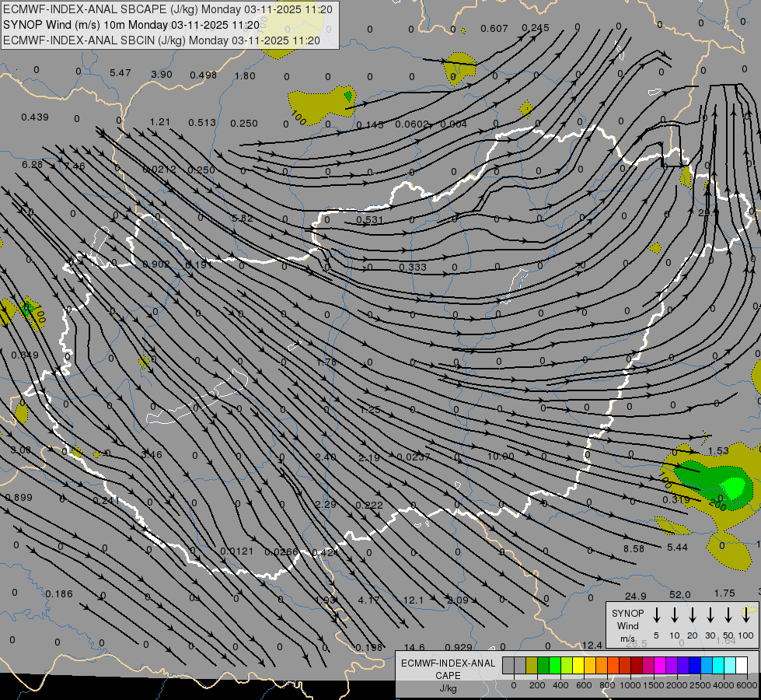Click the SYNOP Wind m/s legend label
761x700 pixels.
coord(627,625)
